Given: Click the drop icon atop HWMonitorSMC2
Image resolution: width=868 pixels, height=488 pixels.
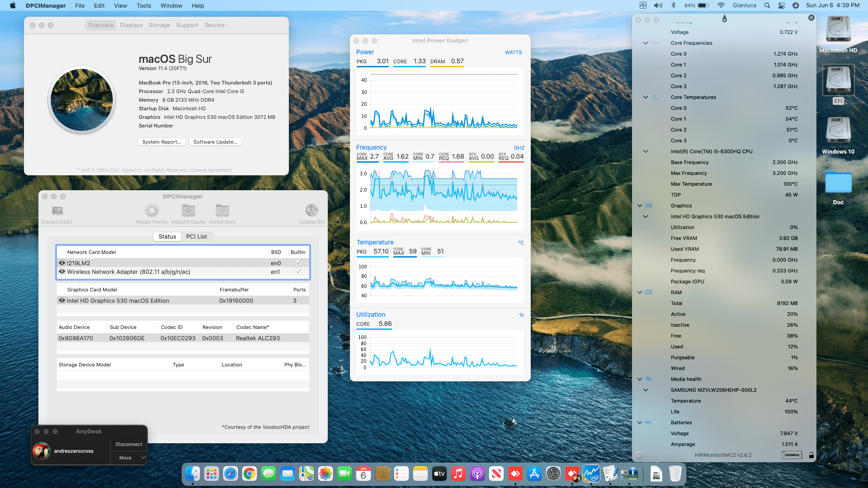Looking at the screenshot, I should [x=724, y=19].
